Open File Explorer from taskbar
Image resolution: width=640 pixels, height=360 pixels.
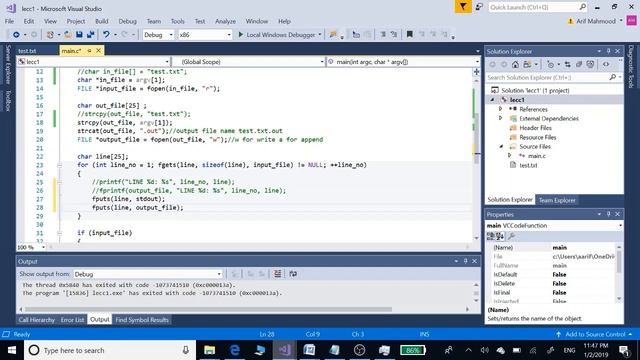pyautogui.click(x=209, y=350)
